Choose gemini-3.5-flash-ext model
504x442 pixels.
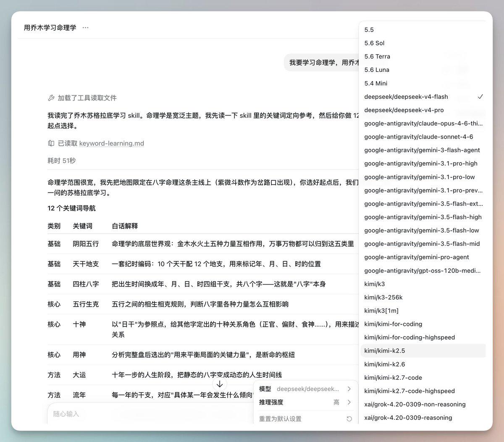pos(423,204)
